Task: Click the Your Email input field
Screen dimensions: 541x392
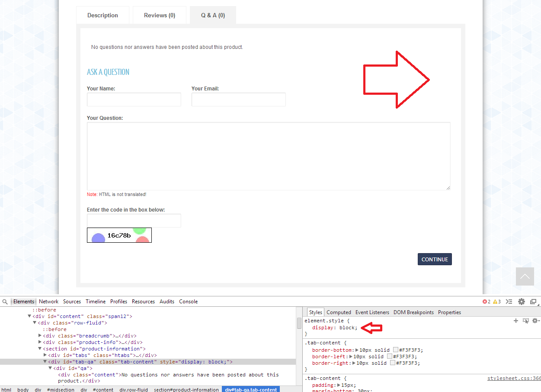Action: click(238, 100)
